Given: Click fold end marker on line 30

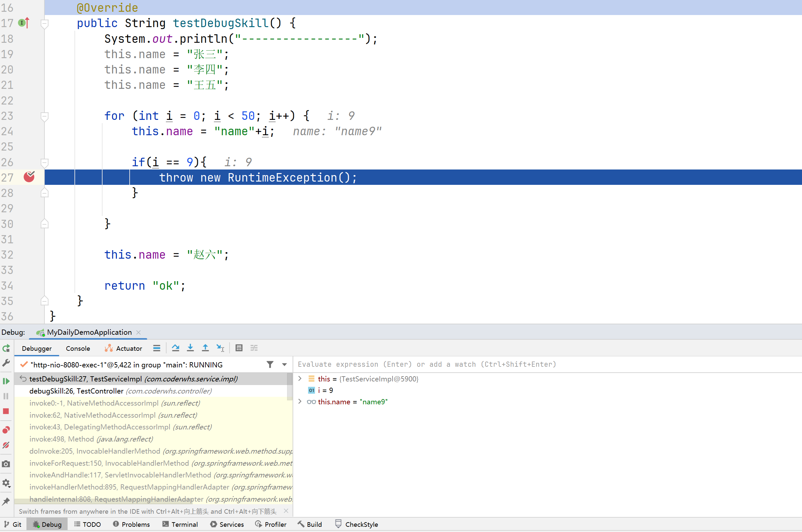Looking at the screenshot, I should click(x=44, y=224).
